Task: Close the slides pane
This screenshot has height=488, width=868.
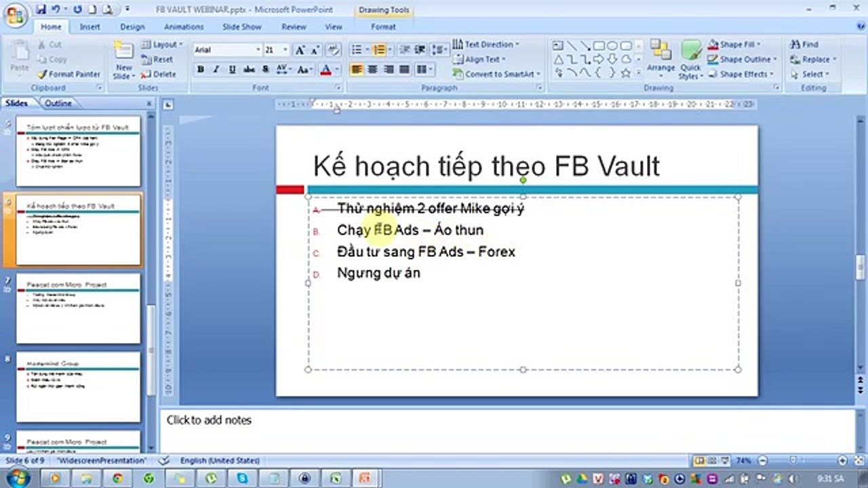Action: point(149,104)
